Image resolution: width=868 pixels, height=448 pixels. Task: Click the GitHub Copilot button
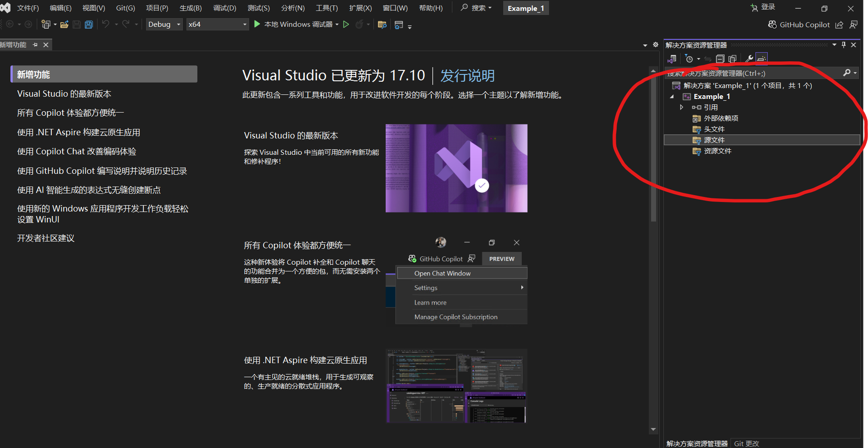[799, 25]
